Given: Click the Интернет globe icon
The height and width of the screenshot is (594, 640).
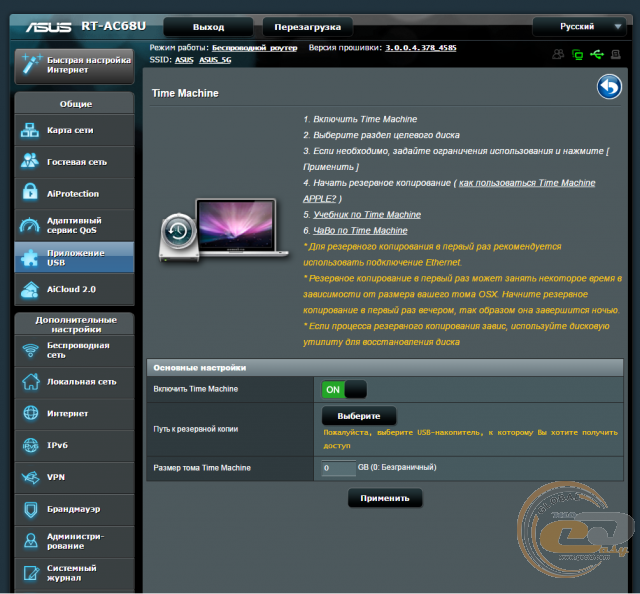Looking at the screenshot, I should (31, 413).
